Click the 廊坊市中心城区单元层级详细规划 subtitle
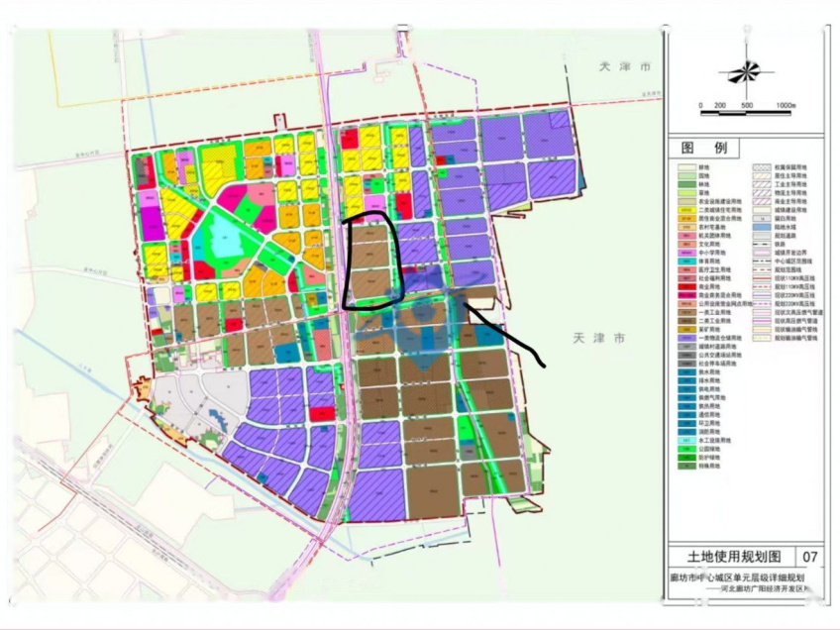840x630 pixels. point(738,578)
